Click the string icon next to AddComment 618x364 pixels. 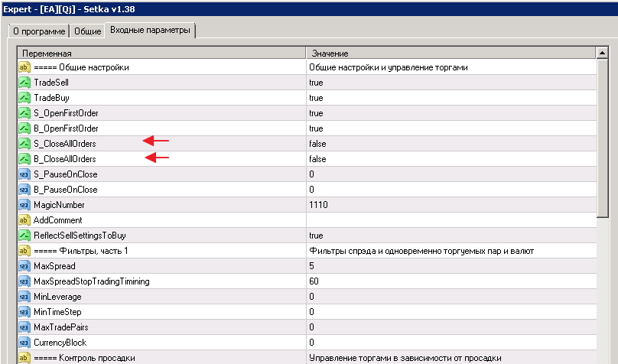tap(24, 220)
